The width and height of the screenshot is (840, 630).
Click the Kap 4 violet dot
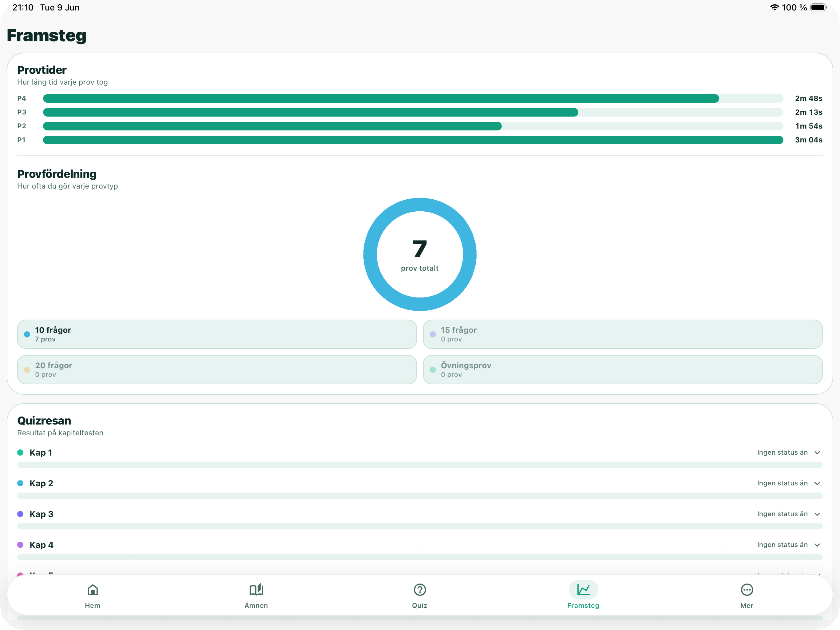[x=21, y=544]
